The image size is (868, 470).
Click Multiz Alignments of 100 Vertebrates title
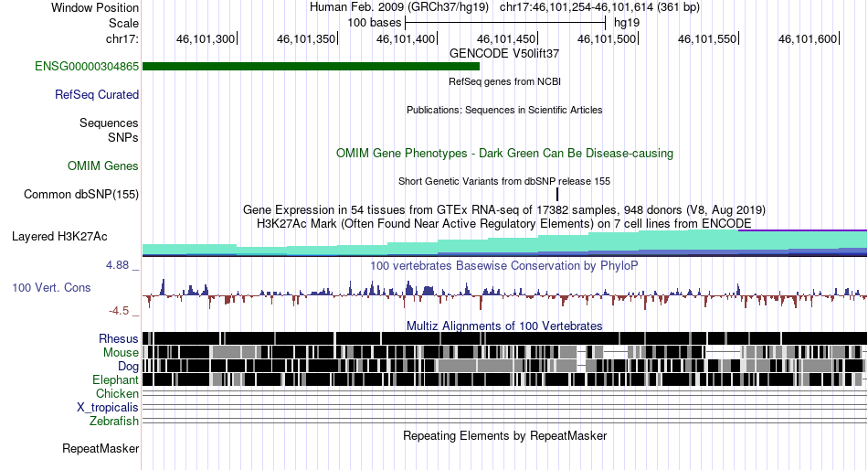pos(504,326)
